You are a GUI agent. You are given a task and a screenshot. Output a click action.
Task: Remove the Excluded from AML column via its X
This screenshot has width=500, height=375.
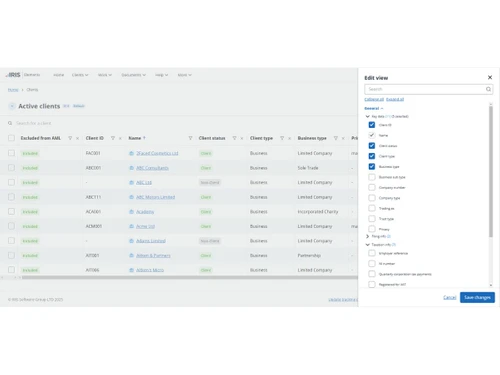(77, 138)
